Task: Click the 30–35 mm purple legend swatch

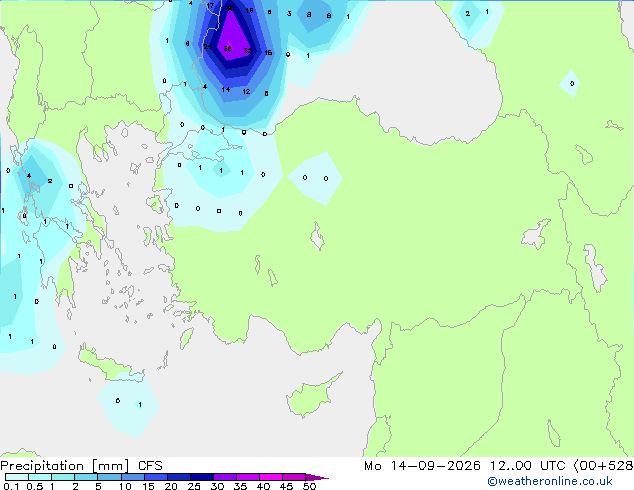Action: [x=224, y=477]
